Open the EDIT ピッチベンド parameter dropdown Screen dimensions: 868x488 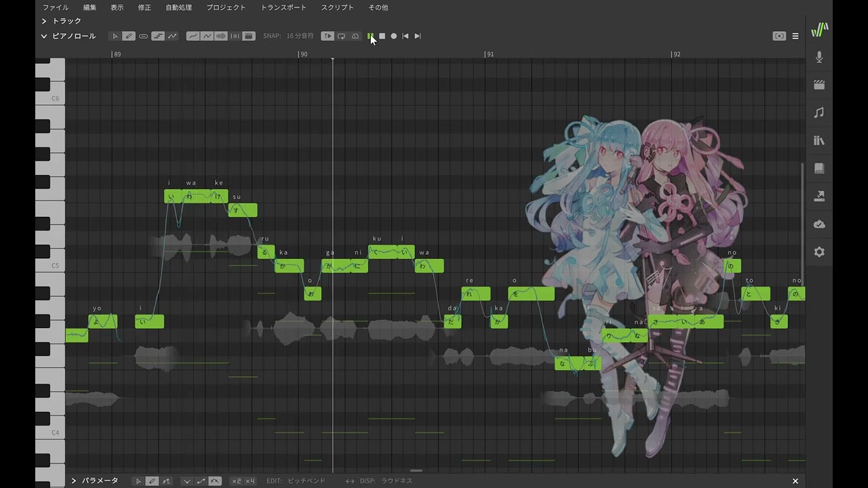(x=306, y=481)
